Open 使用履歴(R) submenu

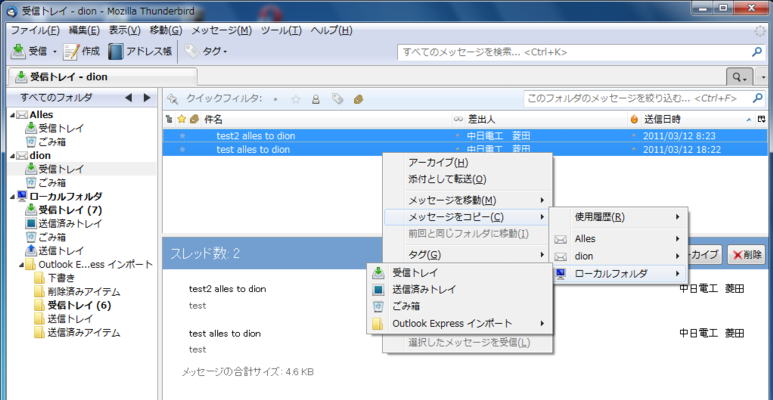619,217
